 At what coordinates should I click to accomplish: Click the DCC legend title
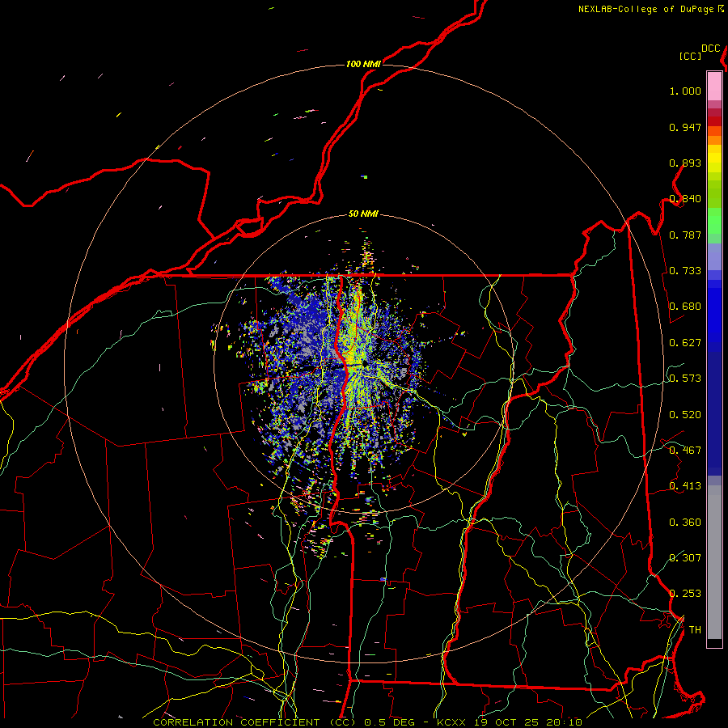click(x=711, y=49)
